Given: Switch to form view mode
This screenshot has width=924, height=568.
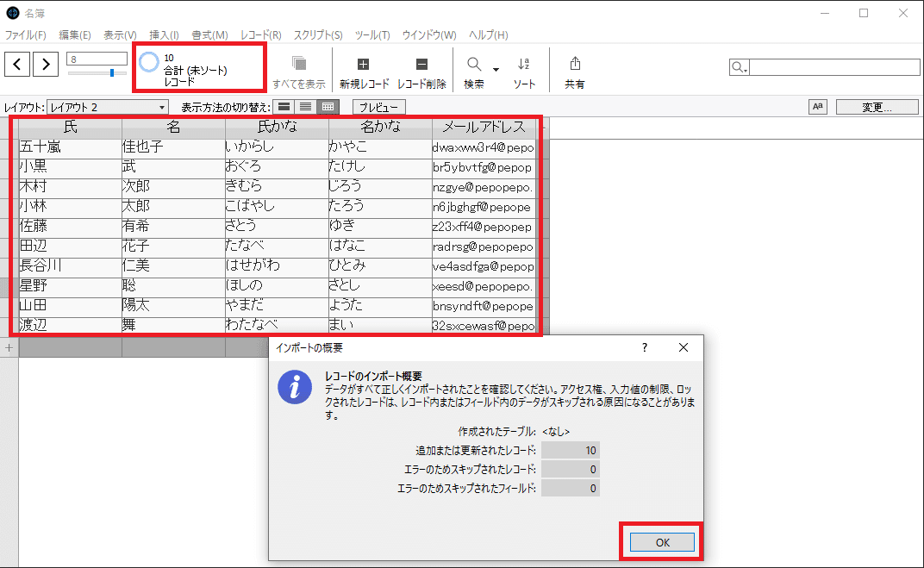Looking at the screenshot, I should 284,106.
